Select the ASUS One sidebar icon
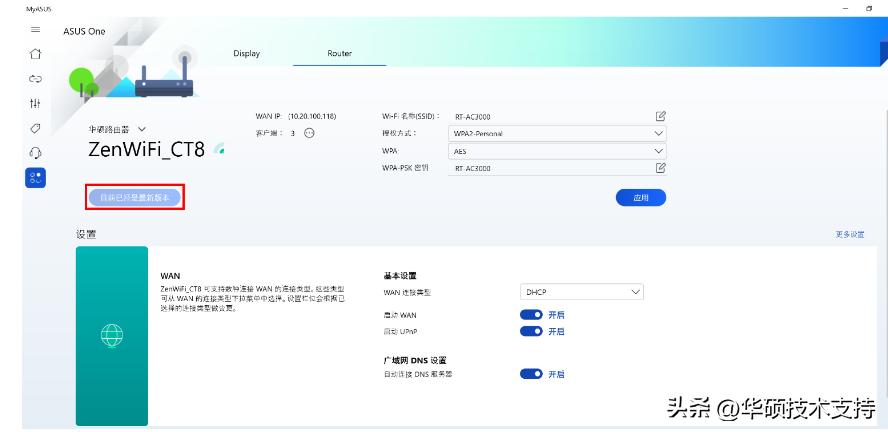Screen dimensions: 888x432 (x=35, y=178)
